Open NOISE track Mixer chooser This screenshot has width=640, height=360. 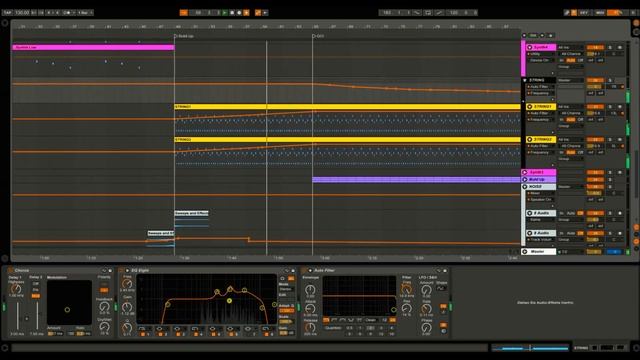coord(541,193)
